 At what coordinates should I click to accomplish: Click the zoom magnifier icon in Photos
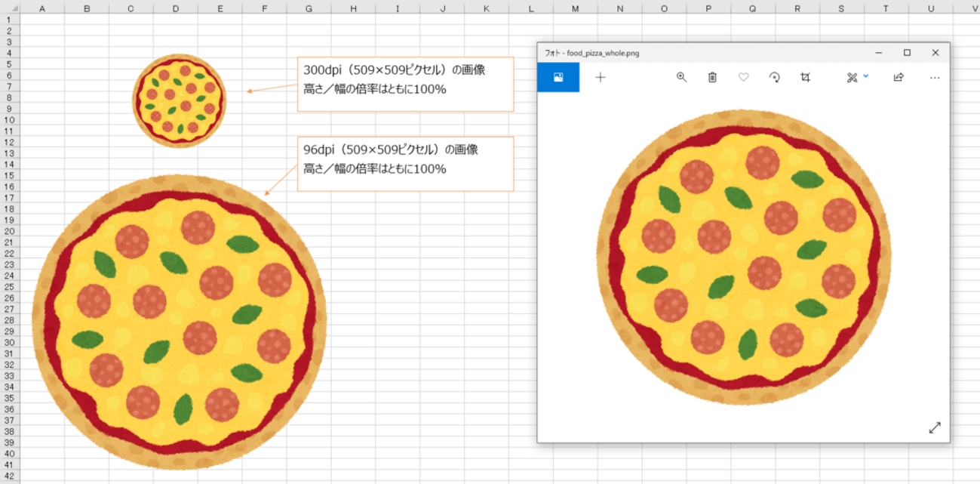point(681,77)
